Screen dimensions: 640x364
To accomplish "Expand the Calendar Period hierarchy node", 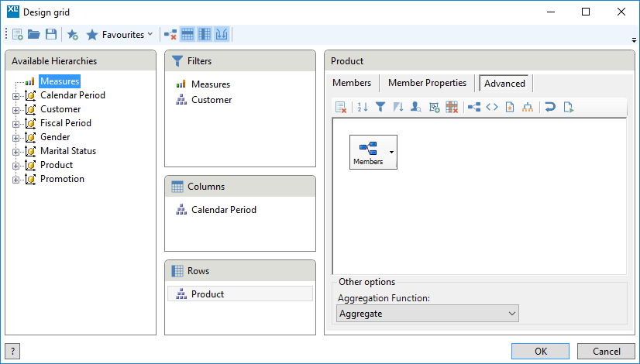I will pyautogui.click(x=15, y=96).
